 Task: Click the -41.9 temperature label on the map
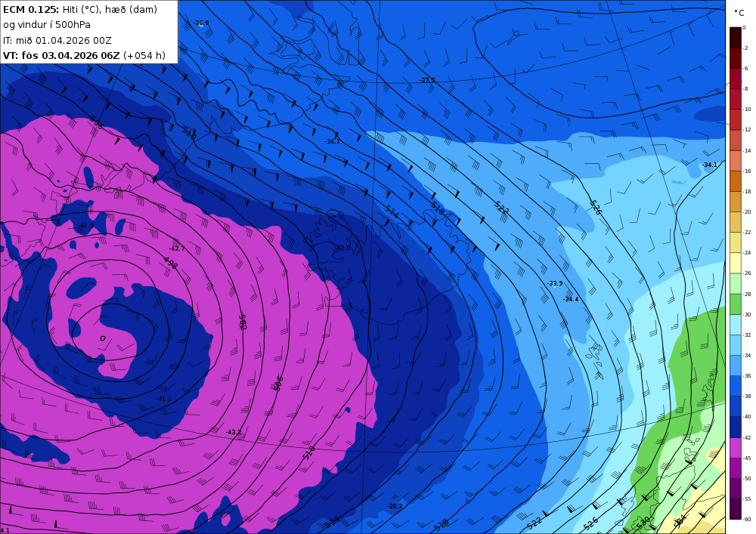tap(86, 225)
